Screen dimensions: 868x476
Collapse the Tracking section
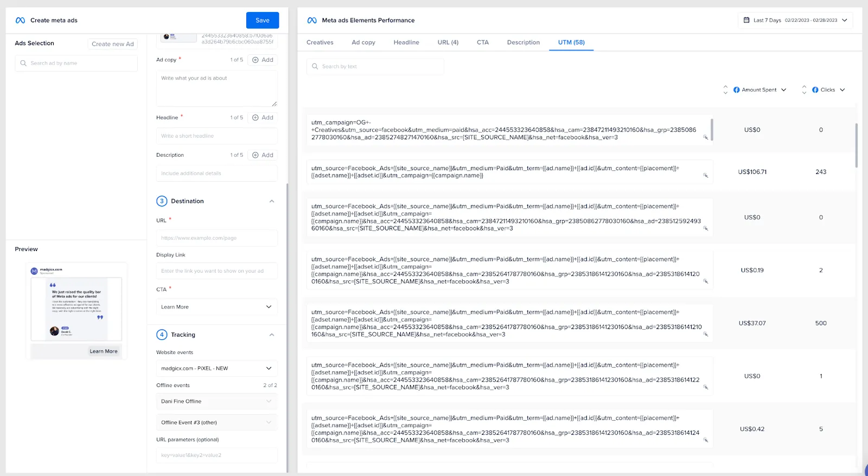pos(272,335)
